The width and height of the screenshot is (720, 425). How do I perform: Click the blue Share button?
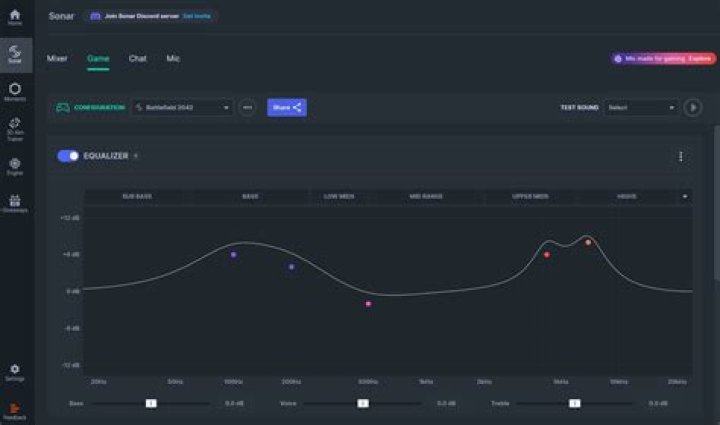click(x=287, y=107)
